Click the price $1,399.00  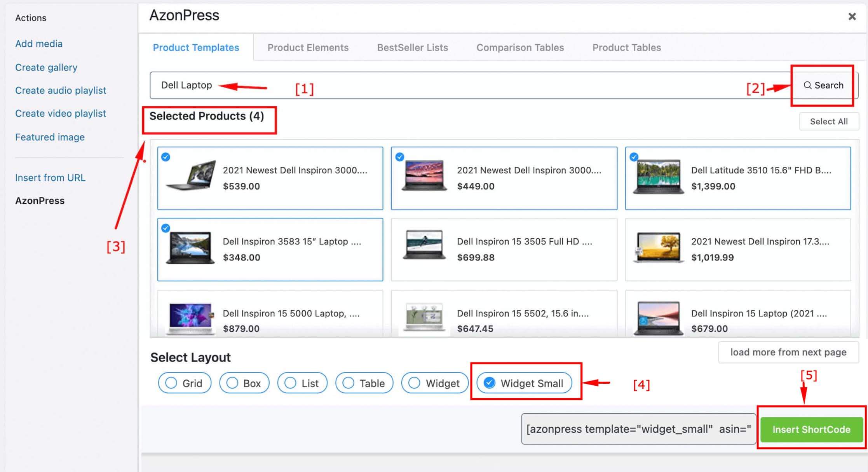click(x=713, y=186)
